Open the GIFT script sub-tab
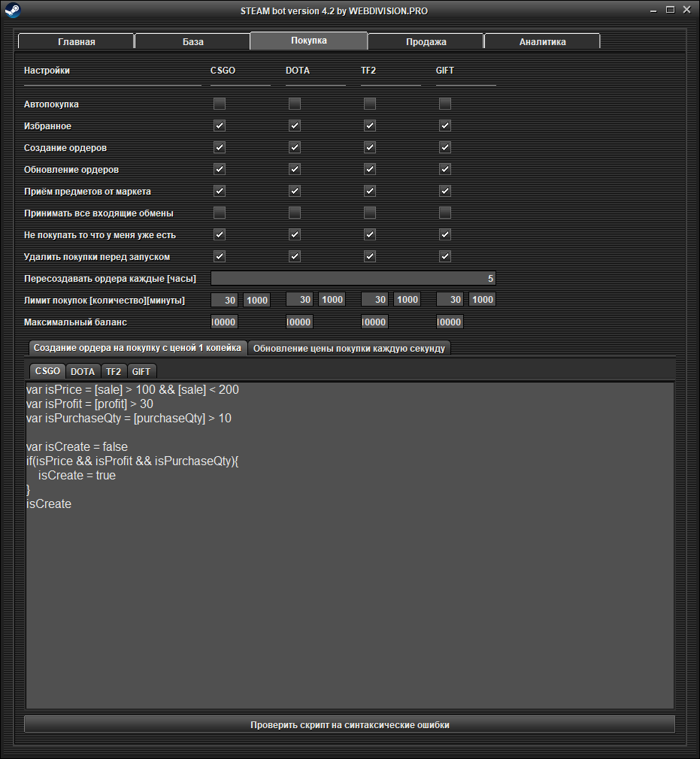 141,371
